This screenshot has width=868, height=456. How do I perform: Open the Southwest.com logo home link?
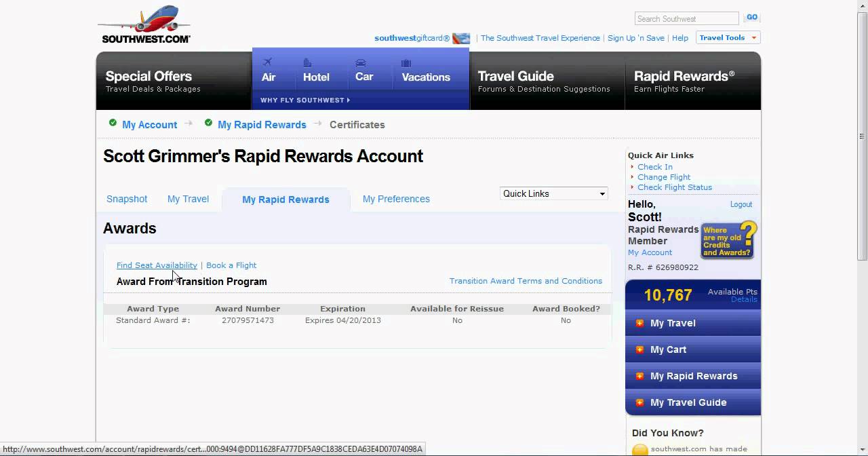click(x=146, y=25)
